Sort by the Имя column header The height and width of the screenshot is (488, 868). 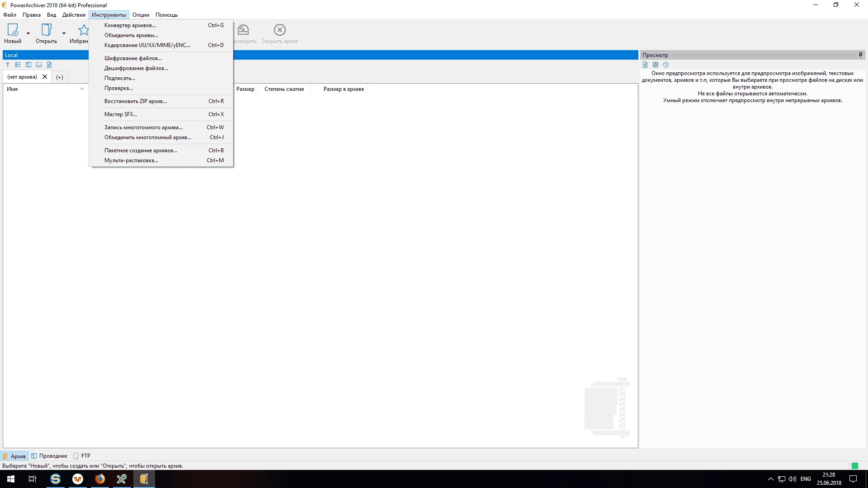[x=12, y=89]
